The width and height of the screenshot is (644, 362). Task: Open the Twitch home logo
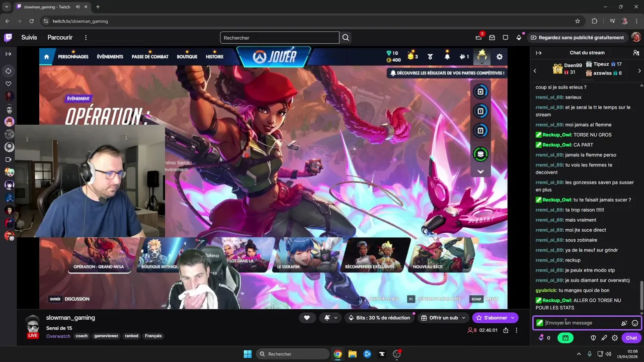8,37
